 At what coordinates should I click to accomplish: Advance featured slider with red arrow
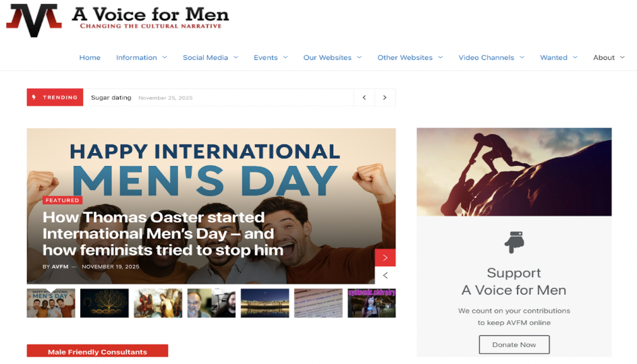385,257
